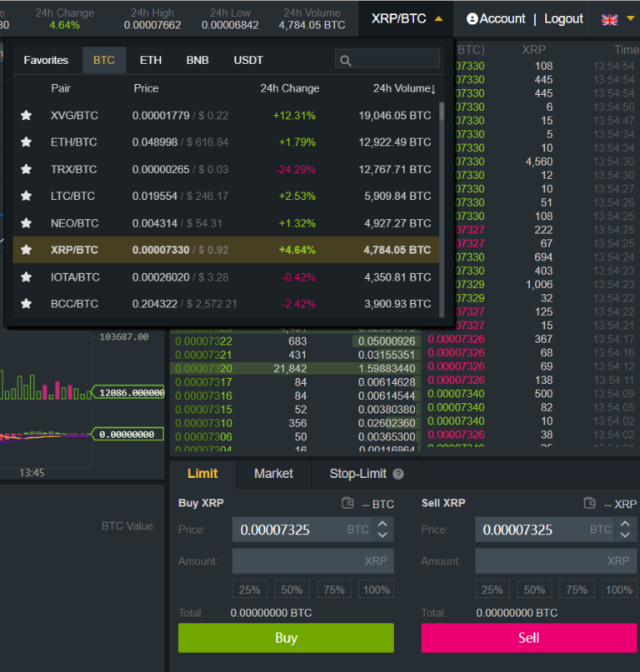Toggle favorite star for ETH/BTC
Viewport: 640px width, 672px height.
(x=26, y=142)
